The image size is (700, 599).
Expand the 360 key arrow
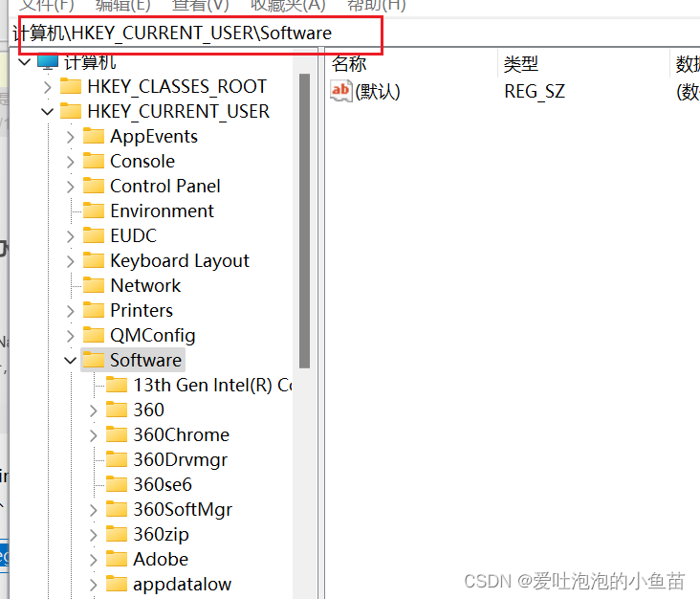point(94,410)
